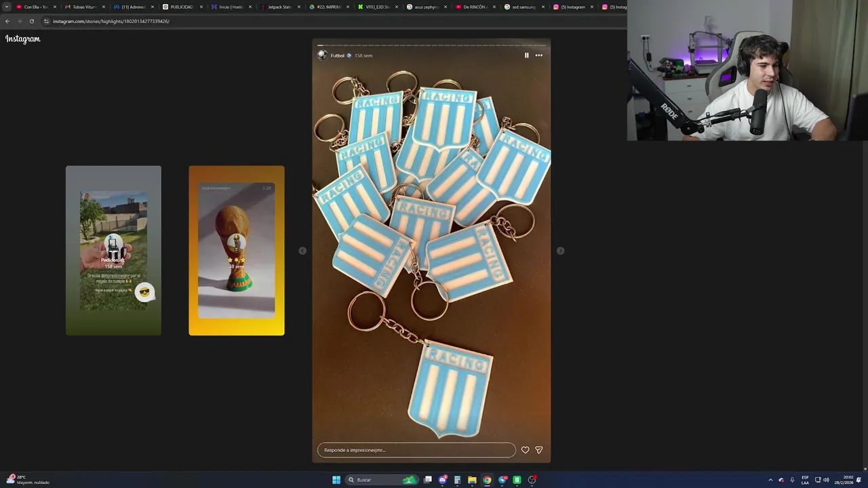Screen dimensions: 868x488
Task: Show hidden system tray icons
Action: (770, 480)
